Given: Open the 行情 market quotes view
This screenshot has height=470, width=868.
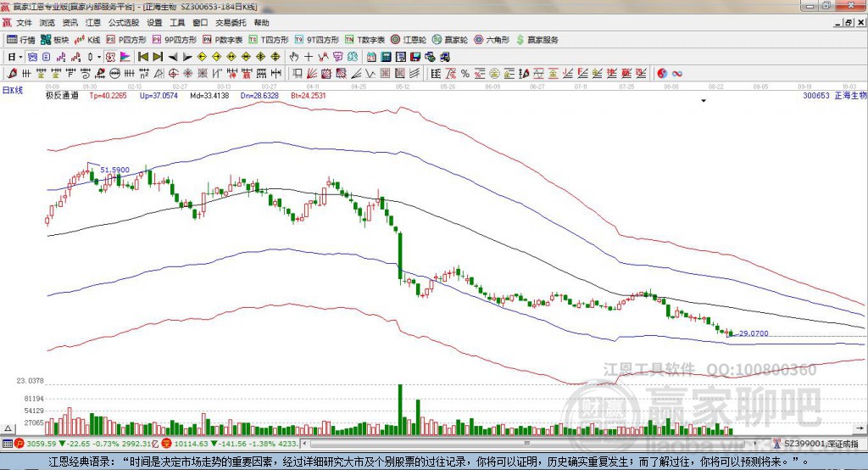Looking at the screenshot, I should click(x=21, y=40).
